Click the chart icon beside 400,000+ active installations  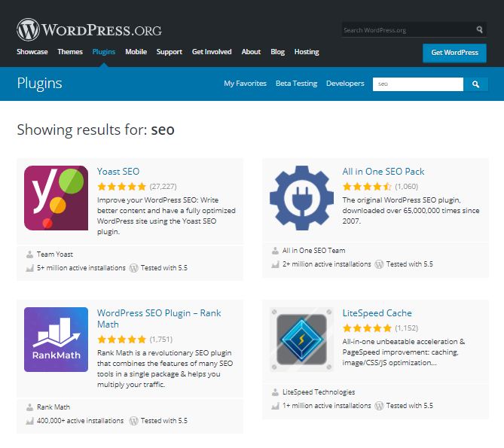click(x=29, y=421)
